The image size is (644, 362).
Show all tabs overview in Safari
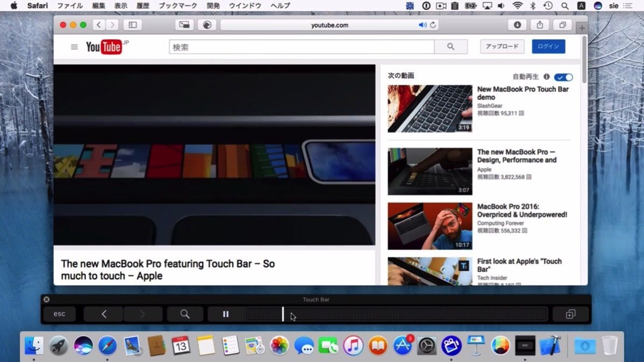tap(562, 25)
